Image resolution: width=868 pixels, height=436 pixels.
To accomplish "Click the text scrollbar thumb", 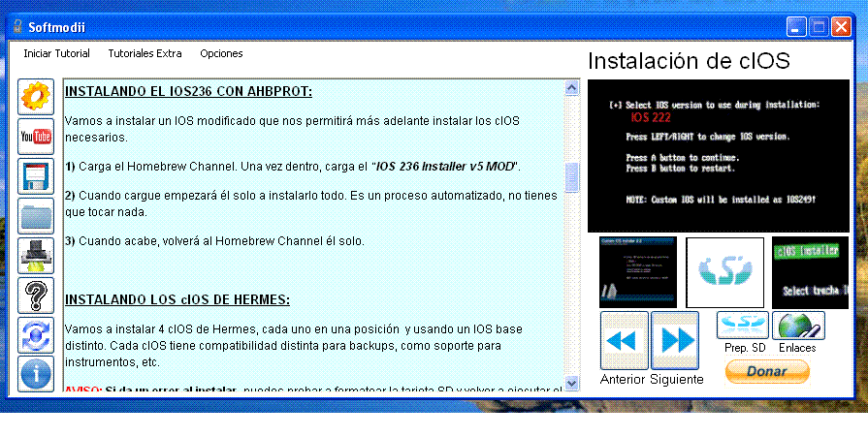I will click(x=572, y=177).
